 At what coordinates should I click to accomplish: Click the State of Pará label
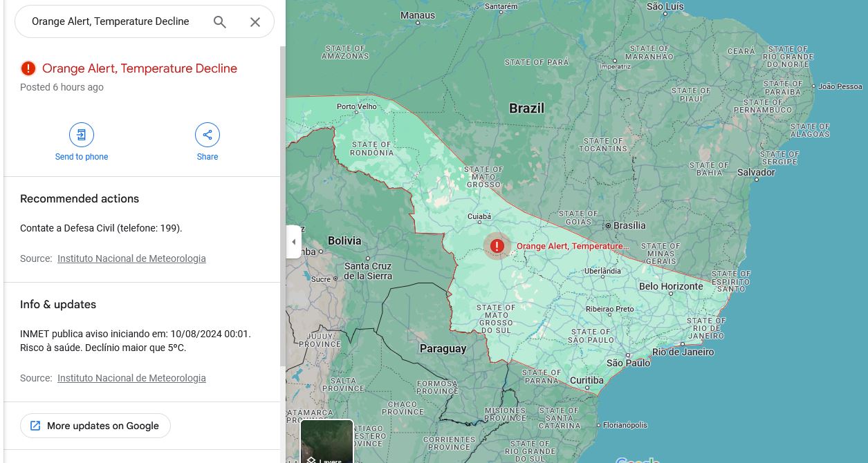(537, 62)
